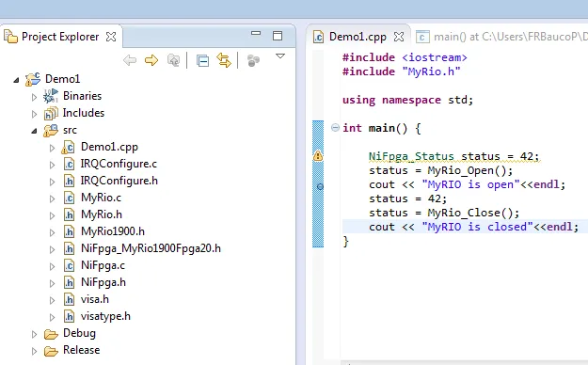This screenshot has width=588, height=365.
Task: Click the Binaries icon
Action: coord(51,96)
